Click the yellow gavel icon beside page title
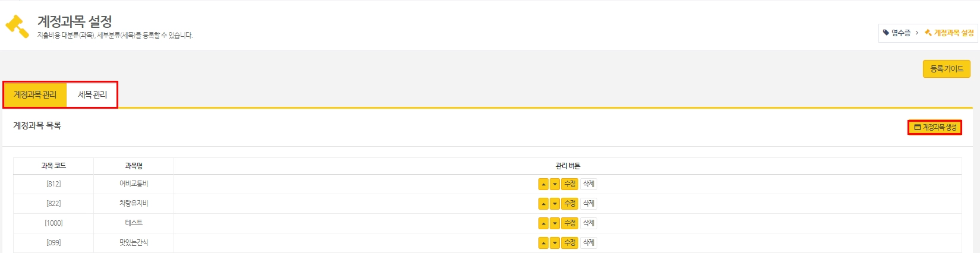 17,26
